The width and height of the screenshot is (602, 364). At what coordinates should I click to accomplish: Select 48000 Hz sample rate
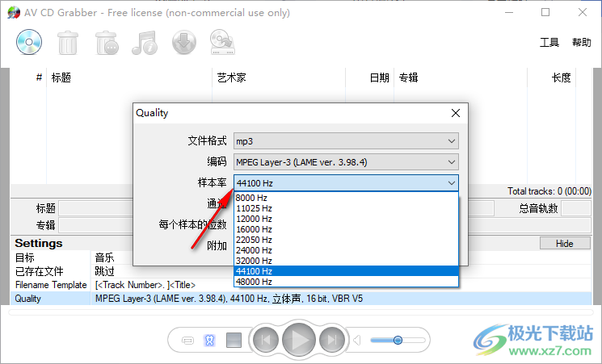click(346, 282)
